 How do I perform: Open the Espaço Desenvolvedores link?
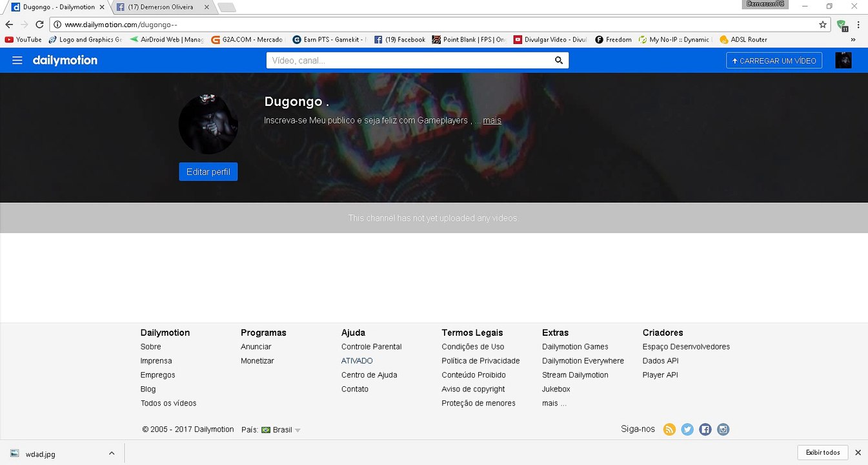pyautogui.click(x=686, y=347)
